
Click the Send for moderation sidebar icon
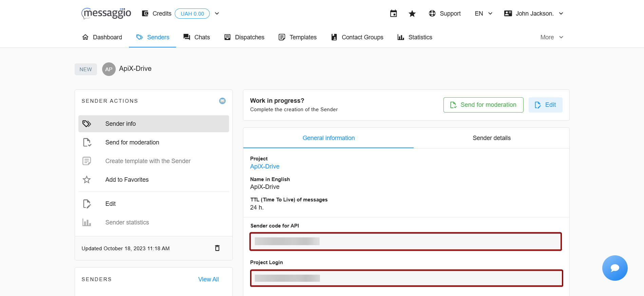point(87,142)
